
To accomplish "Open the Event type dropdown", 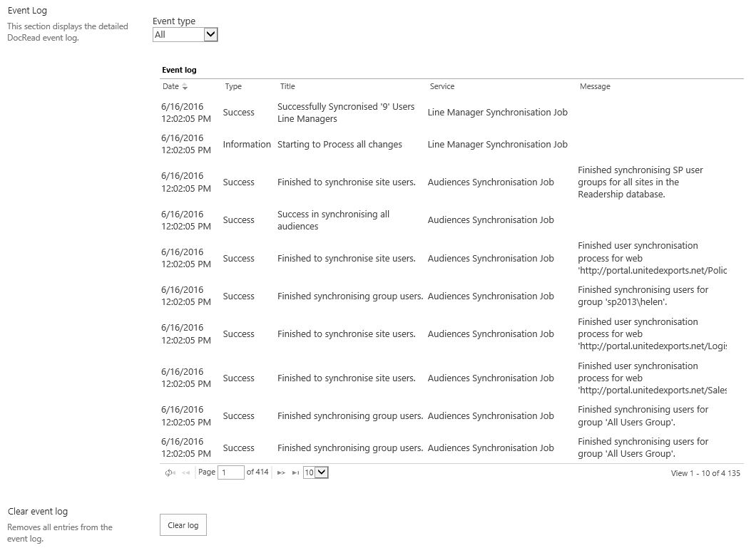I will click(210, 34).
